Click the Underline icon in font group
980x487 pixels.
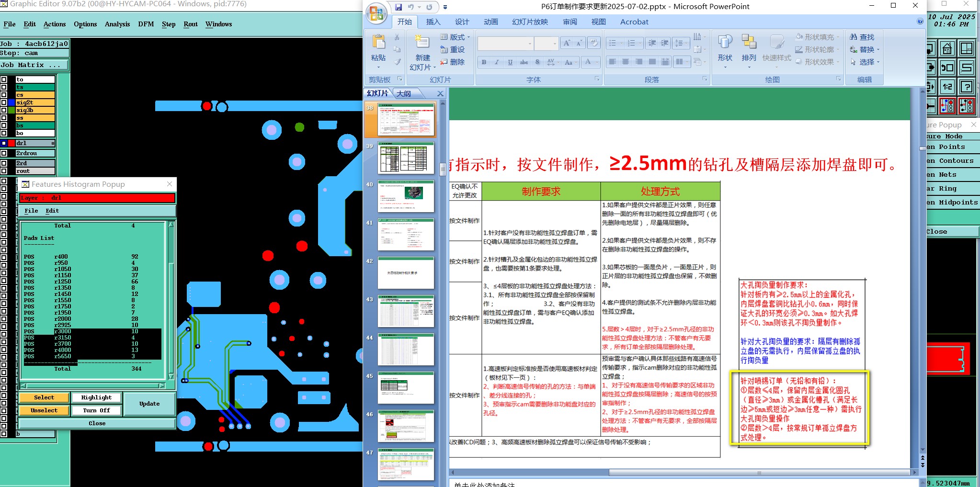tap(510, 62)
